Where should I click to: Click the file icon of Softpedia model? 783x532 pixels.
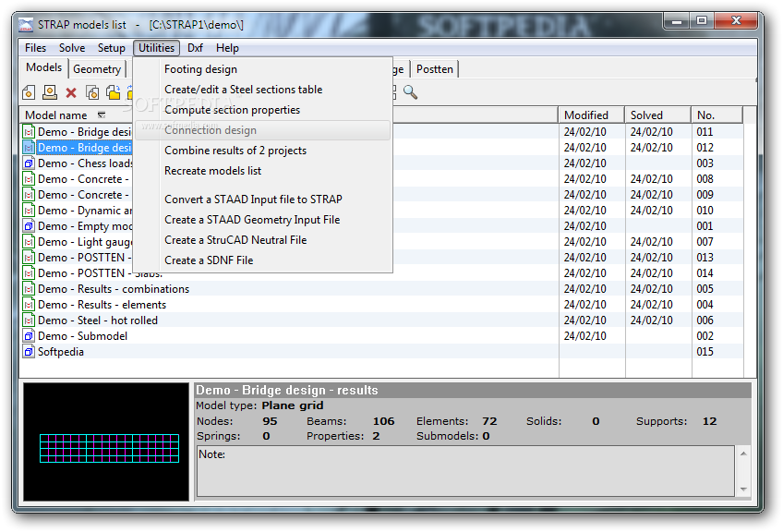pos(29,352)
